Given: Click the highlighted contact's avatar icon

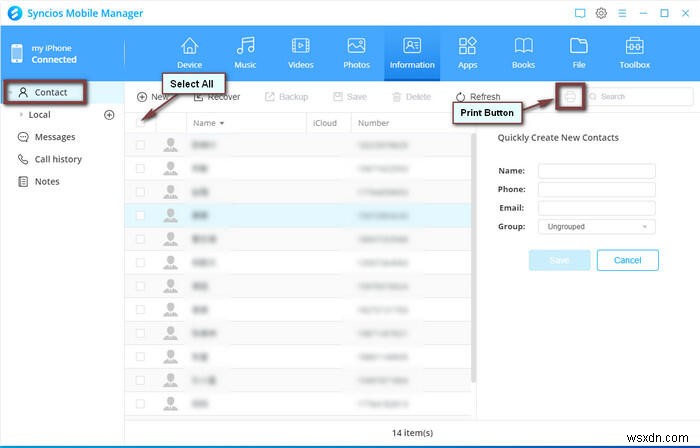Looking at the screenshot, I should coord(170,216).
